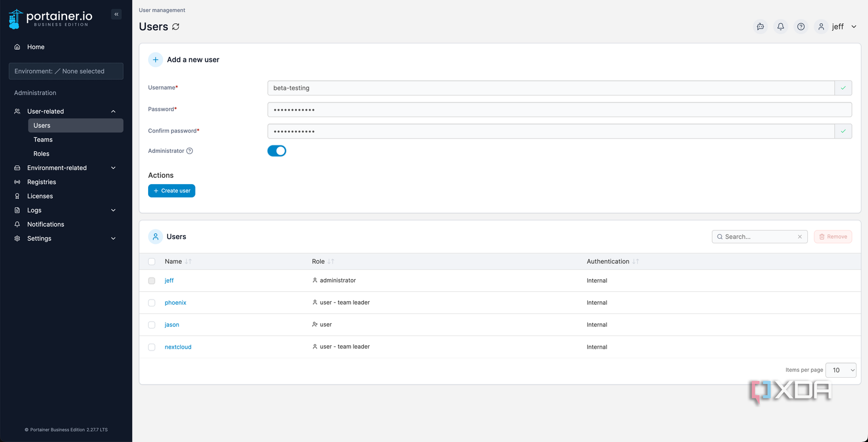Check the checkbox for user jeff
This screenshot has width=868, height=442.
[152, 280]
